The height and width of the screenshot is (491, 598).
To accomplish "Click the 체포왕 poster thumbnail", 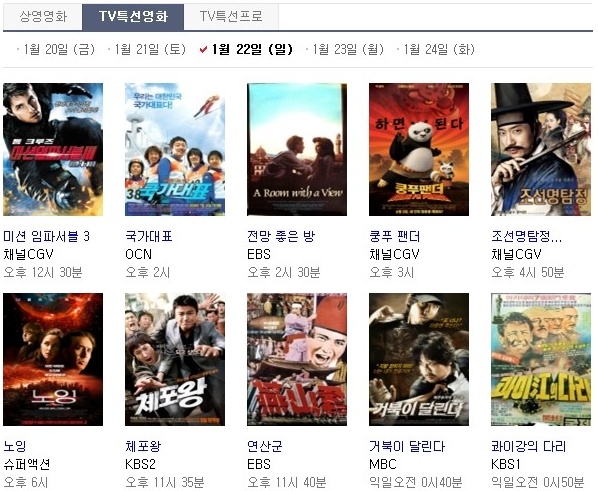I will point(175,359).
